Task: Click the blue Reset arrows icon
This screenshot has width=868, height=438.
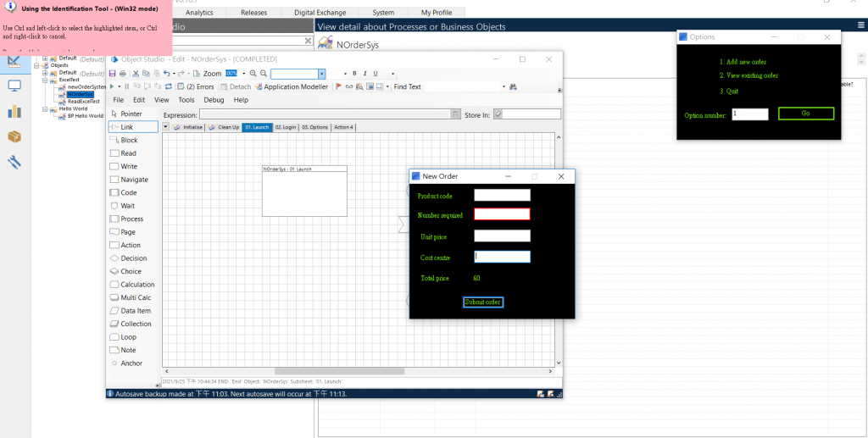Action: (169, 86)
